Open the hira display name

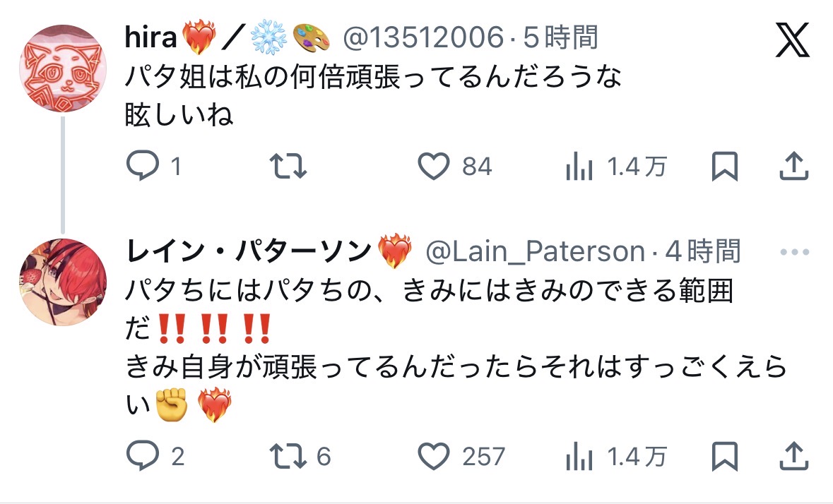tap(151, 37)
